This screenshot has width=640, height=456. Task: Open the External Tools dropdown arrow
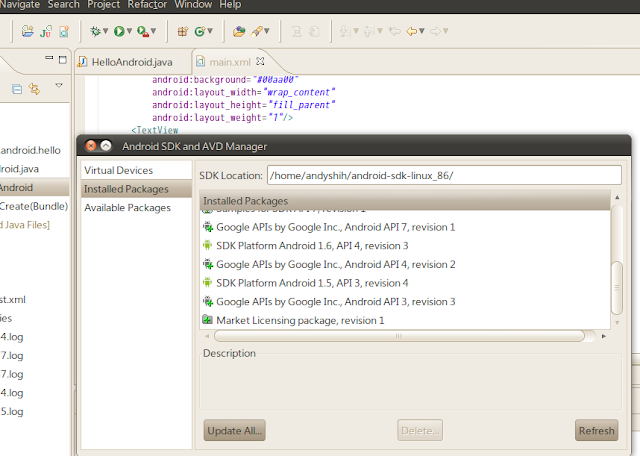tap(153, 31)
